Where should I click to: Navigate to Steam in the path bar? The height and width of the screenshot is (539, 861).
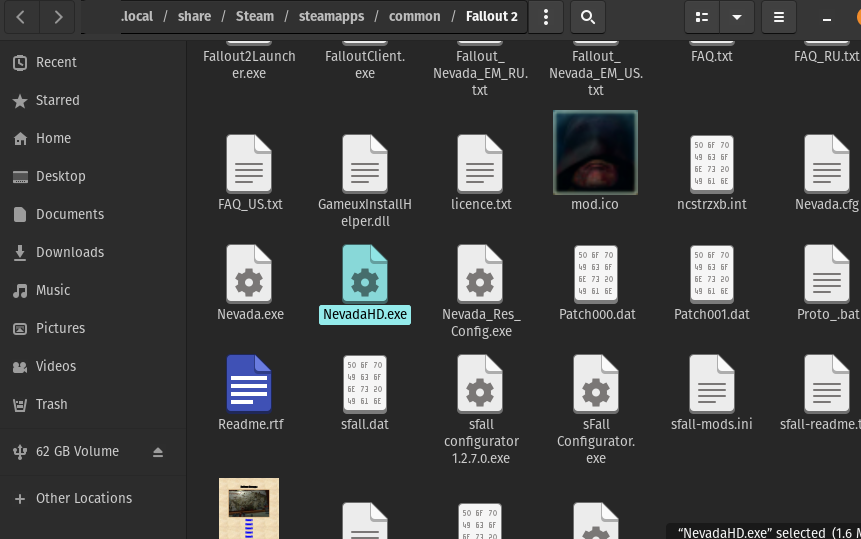(x=255, y=16)
